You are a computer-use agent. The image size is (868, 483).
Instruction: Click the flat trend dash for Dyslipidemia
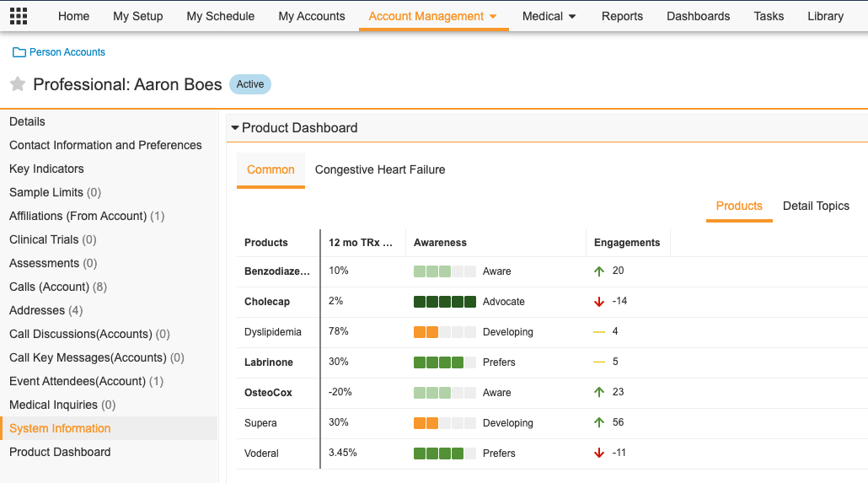click(599, 332)
